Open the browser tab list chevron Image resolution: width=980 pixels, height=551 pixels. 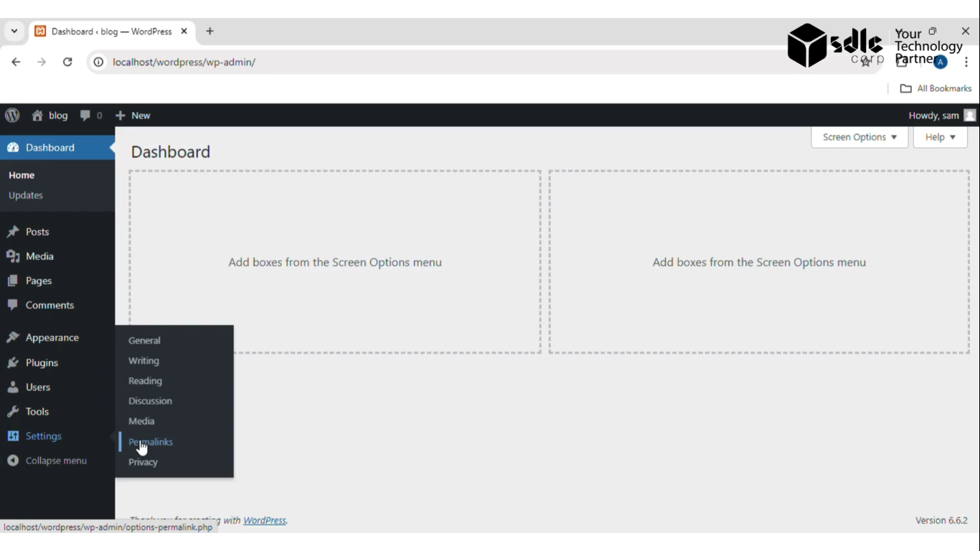[14, 32]
